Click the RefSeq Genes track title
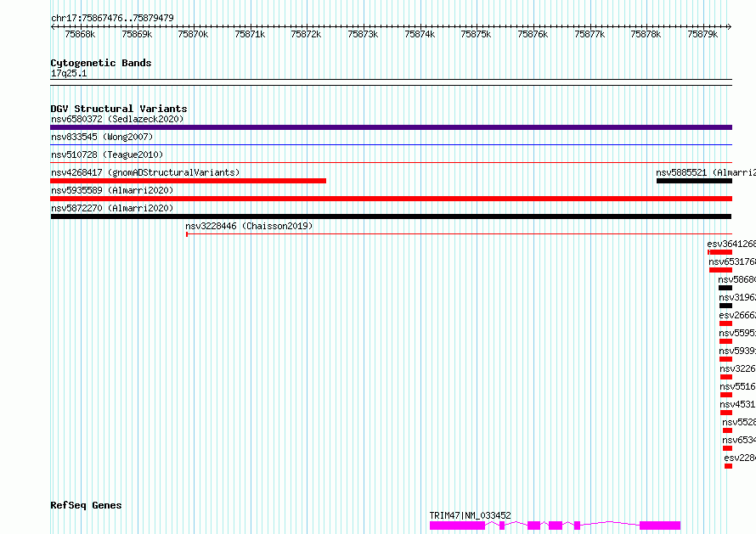756x534 pixels. pos(86,506)
